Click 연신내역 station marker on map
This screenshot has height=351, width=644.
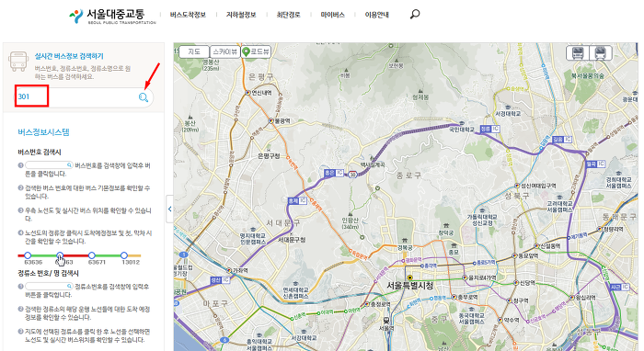coord(247,93)
